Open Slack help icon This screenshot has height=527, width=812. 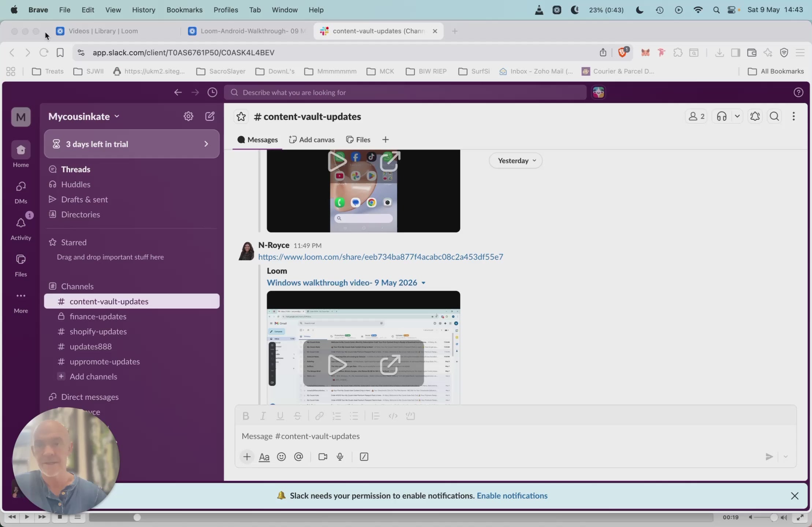point(798,93)
